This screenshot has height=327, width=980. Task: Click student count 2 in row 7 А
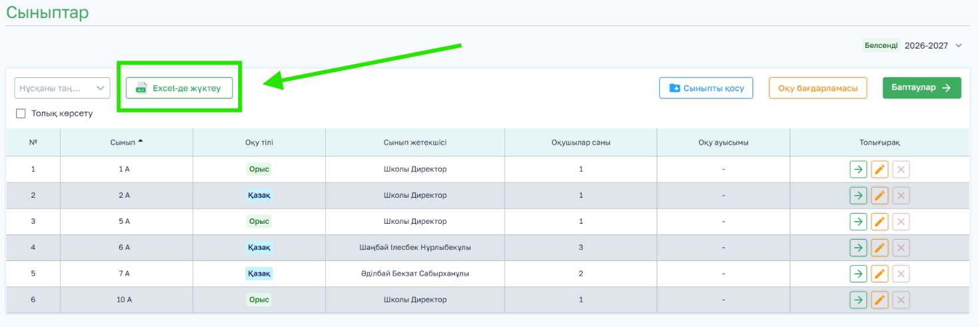coord(581,274)
